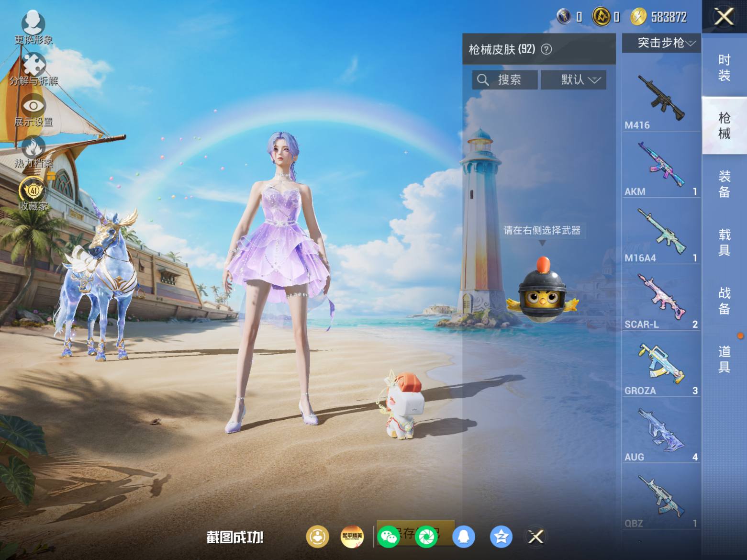Switch to the 时装 tab

[725, 67]
